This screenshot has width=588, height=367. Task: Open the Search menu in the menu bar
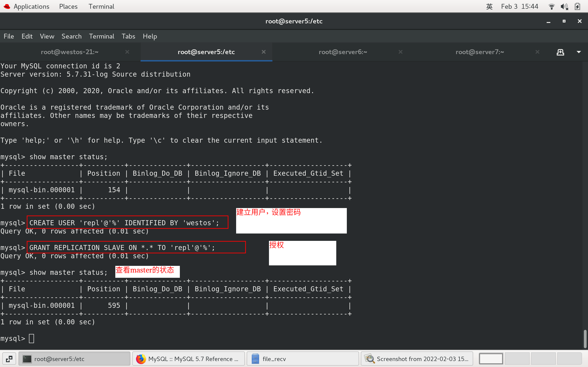(71, 36)
